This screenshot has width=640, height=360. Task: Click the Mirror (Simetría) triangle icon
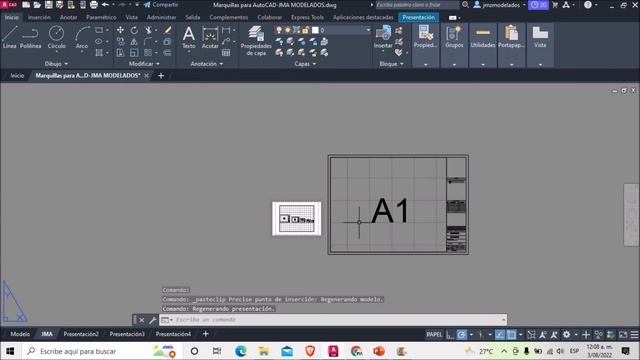coord(134,41)
